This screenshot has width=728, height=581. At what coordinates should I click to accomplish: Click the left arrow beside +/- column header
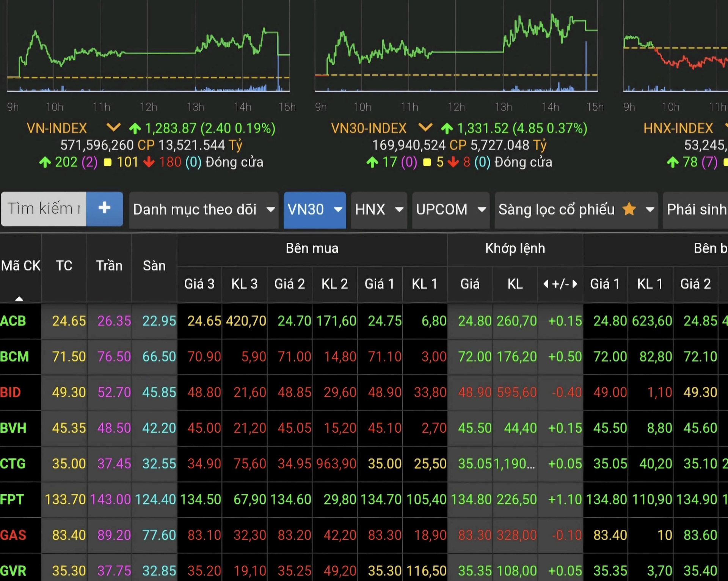point(546,284)
